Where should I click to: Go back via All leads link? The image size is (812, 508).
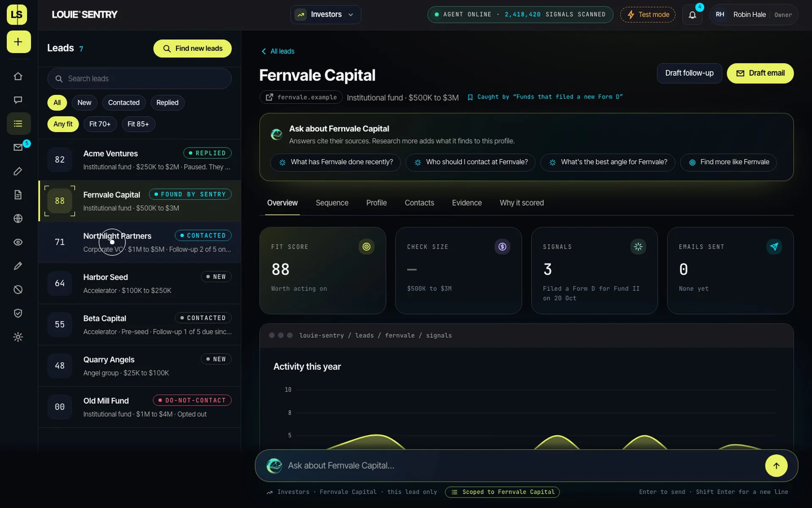278,51
